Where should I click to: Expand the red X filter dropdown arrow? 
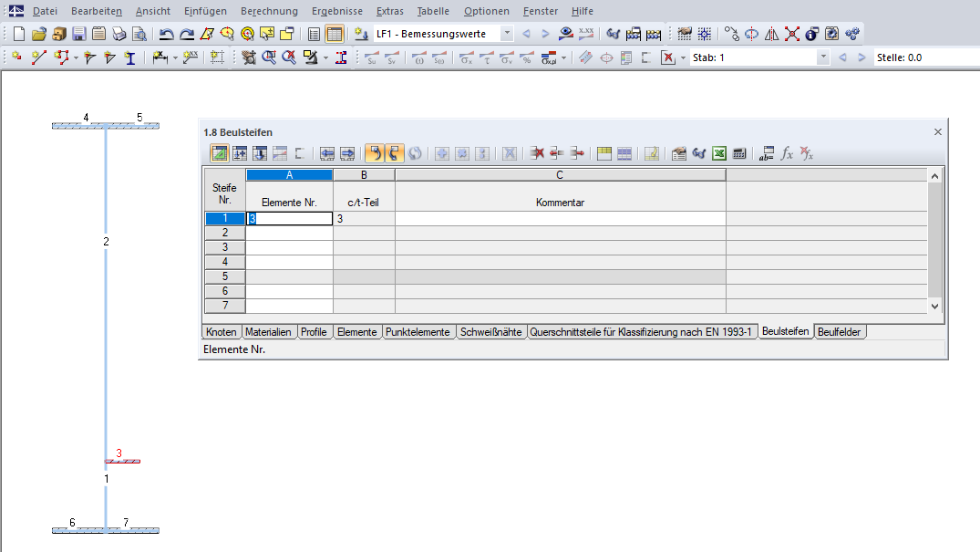(683, 58)
